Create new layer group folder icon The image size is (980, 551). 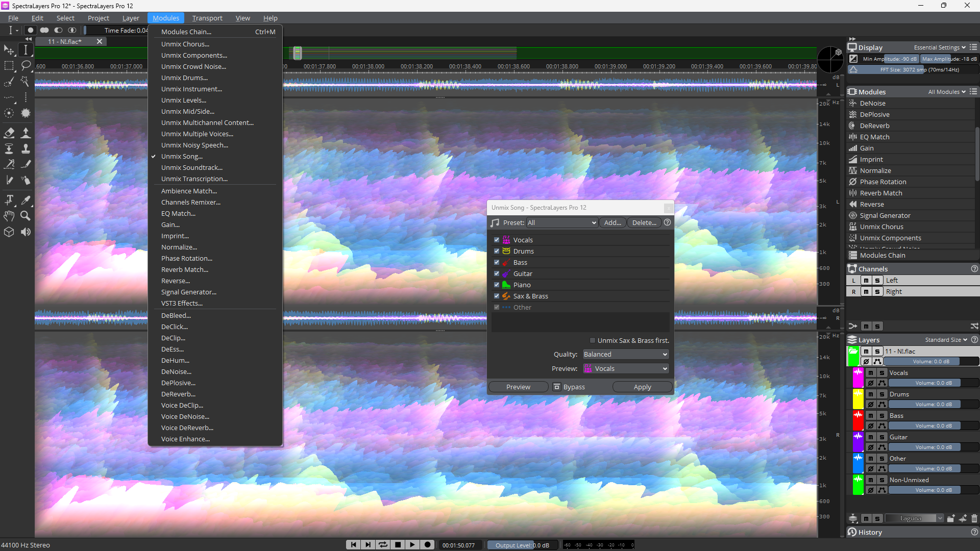pyautogui.click(x=950, y=518)
